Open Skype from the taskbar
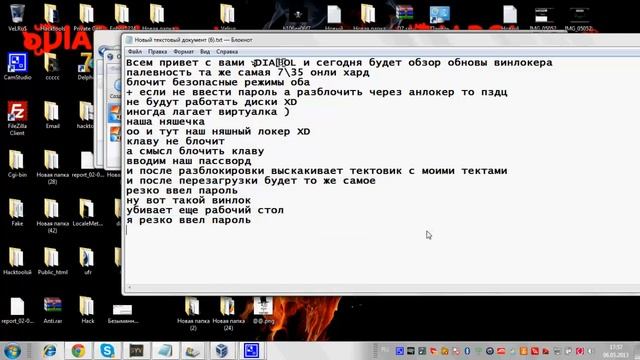This screenshot has height=360, width=640. tap(107, 351)
